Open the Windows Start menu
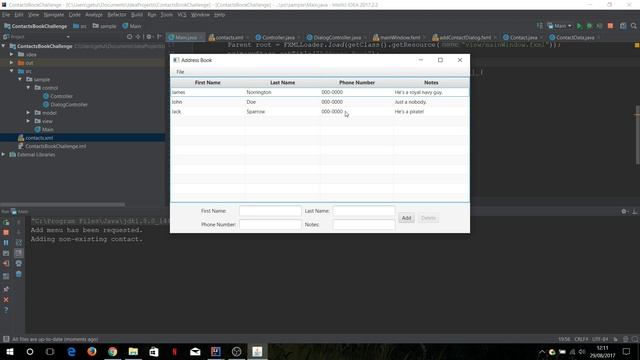The width and height of the screenshot is (640, 360). tap(10, 351)
